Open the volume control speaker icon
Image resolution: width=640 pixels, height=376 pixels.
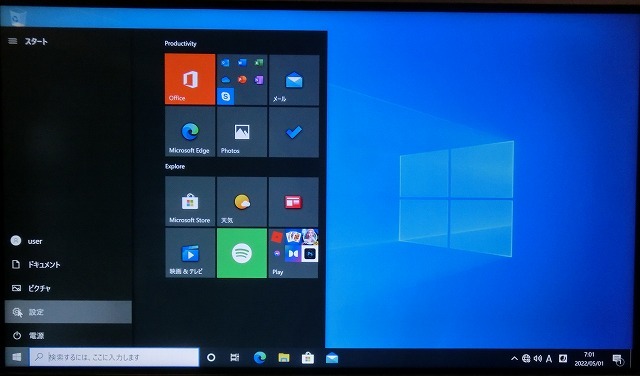[x=538, y=358]
